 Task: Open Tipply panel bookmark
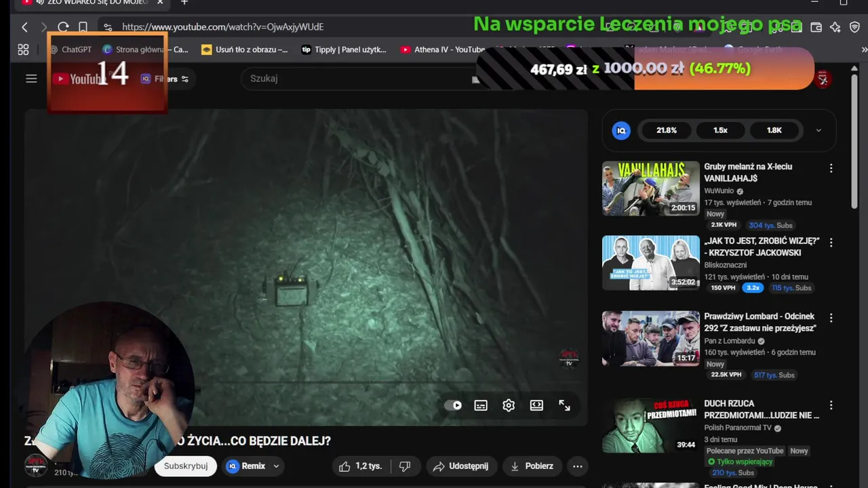(344, 49)
